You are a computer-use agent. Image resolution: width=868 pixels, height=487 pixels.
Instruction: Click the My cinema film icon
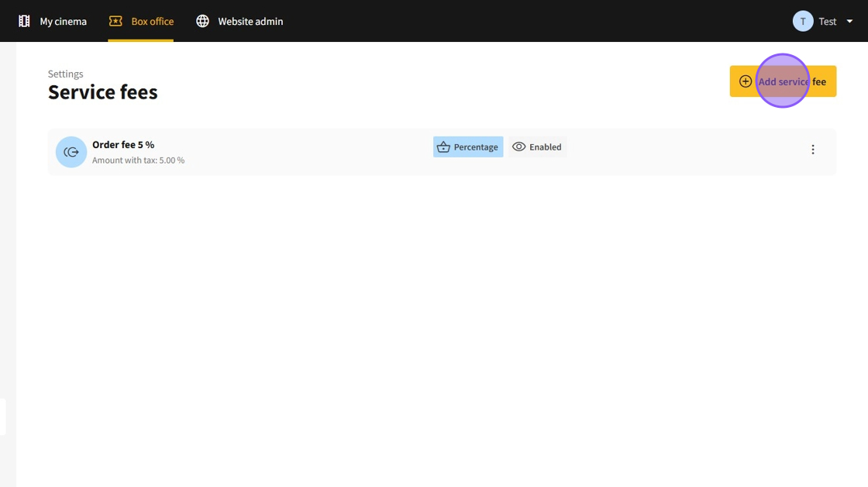click(24, 22)
